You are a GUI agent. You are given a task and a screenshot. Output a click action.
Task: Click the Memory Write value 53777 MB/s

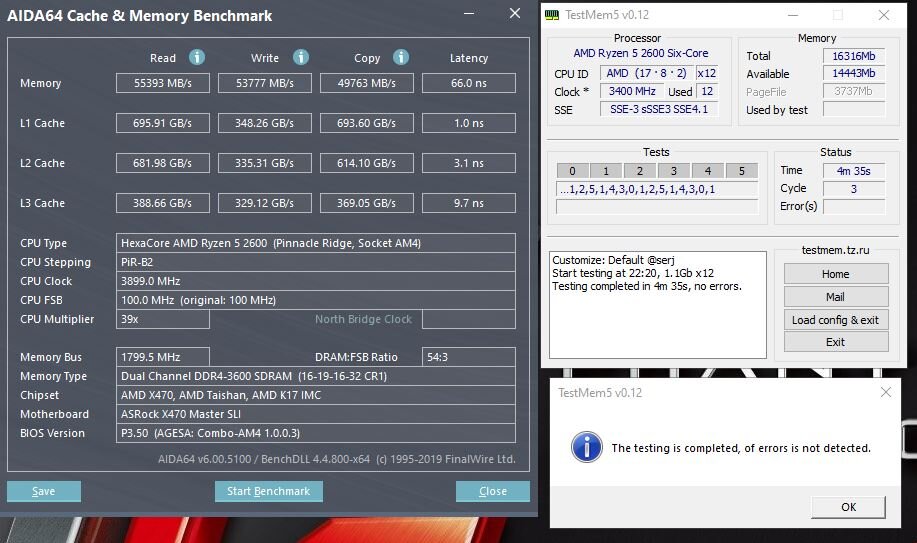tap(265, 83)
